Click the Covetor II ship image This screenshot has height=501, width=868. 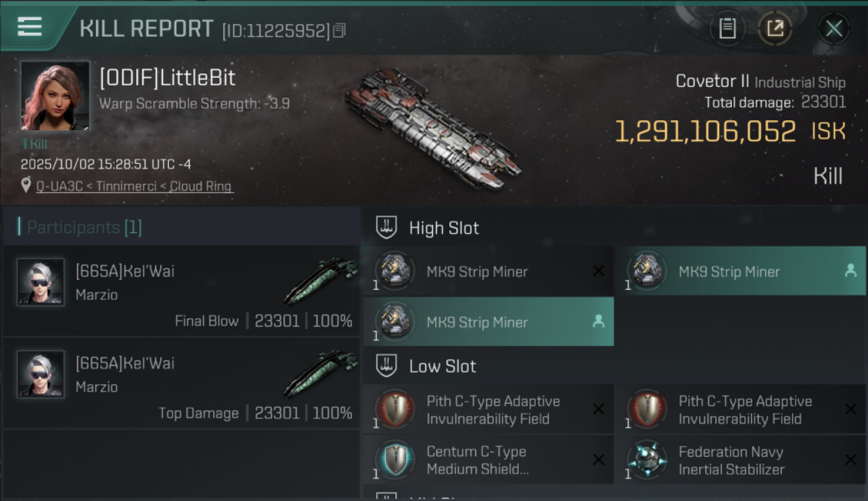[x=433, y=128]
